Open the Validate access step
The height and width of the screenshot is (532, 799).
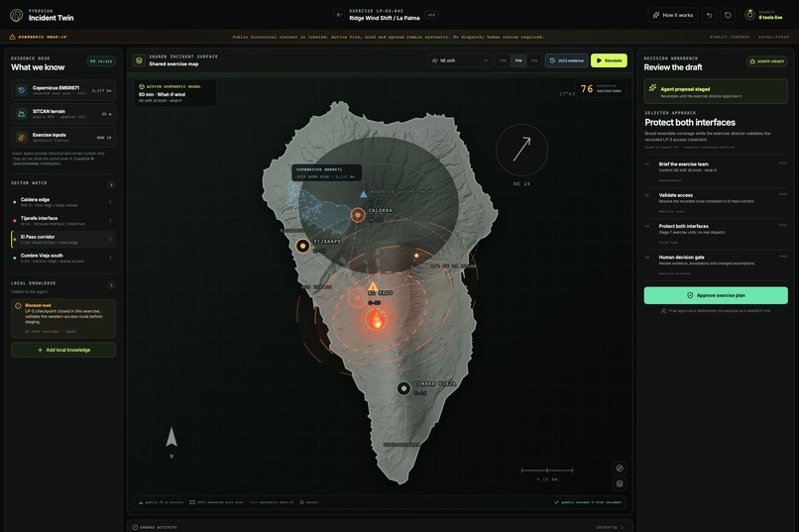click(716, 203)
